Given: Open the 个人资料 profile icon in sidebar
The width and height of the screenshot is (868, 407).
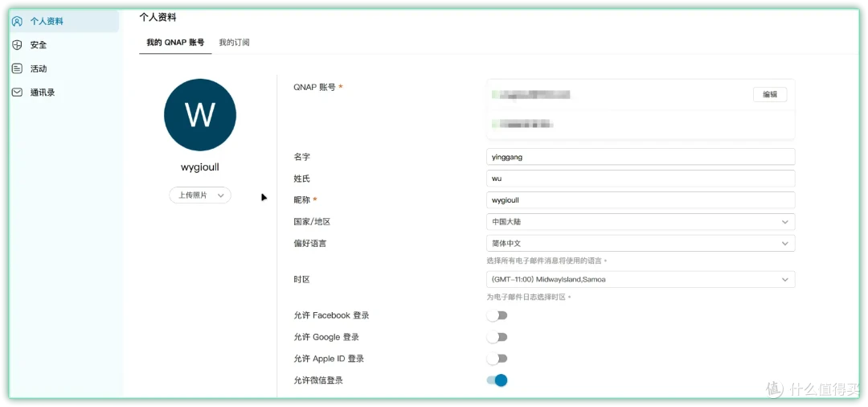Looking at the screenshot, I should [17, 22].
